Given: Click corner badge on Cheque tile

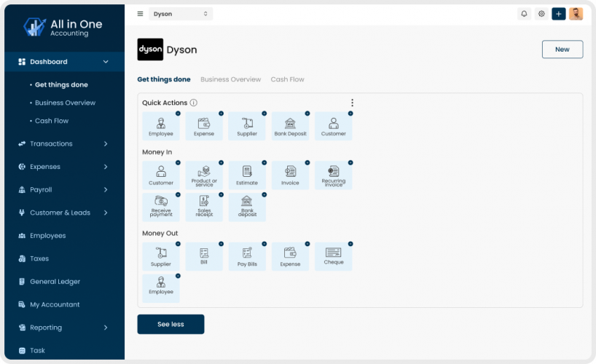Looking at the screenshot, I should 350,244.
